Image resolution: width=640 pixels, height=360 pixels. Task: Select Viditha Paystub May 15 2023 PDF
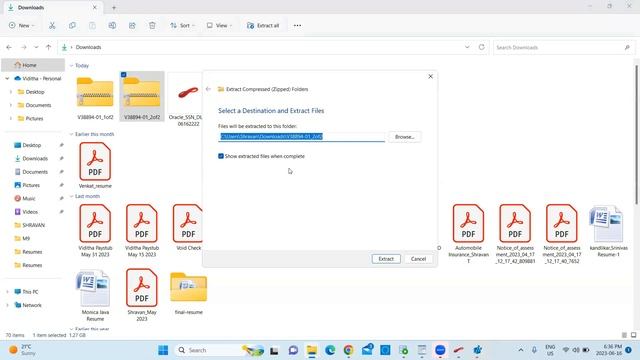(142, 231)
